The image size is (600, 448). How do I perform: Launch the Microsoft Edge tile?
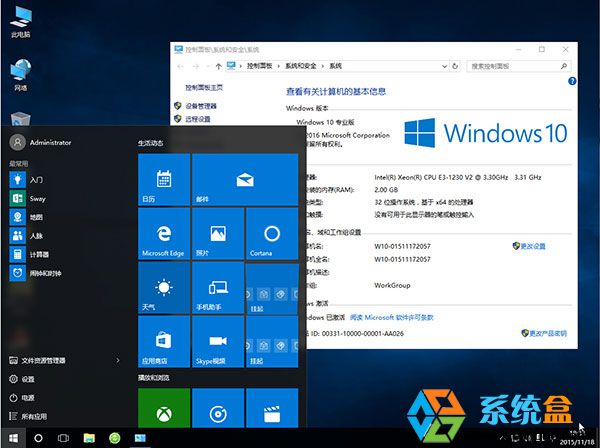tap(164, 234)
